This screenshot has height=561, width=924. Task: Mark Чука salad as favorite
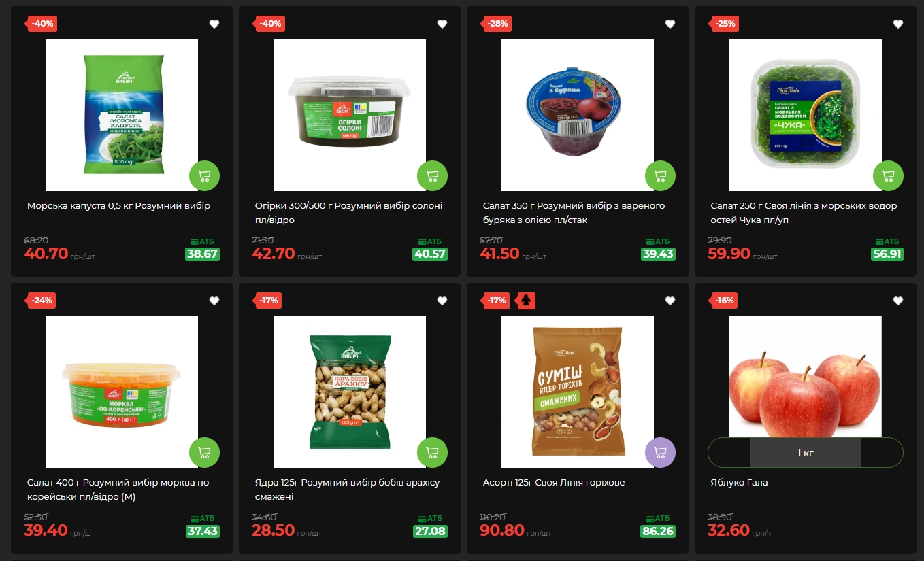coord(898,24)
